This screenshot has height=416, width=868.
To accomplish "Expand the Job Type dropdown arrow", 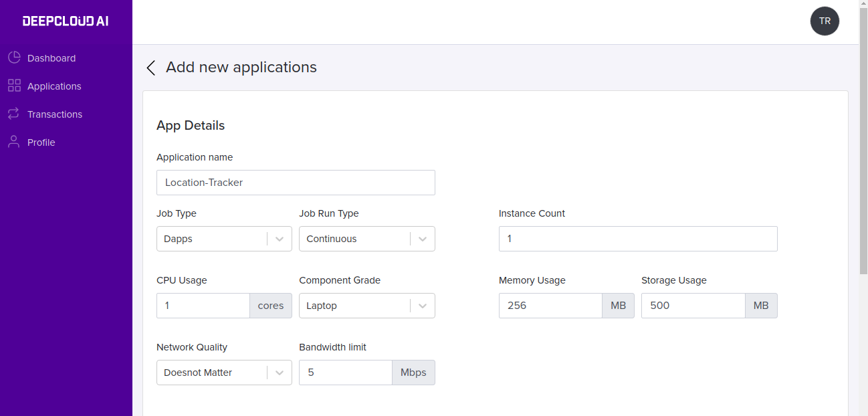I will [x=280, y=239].
